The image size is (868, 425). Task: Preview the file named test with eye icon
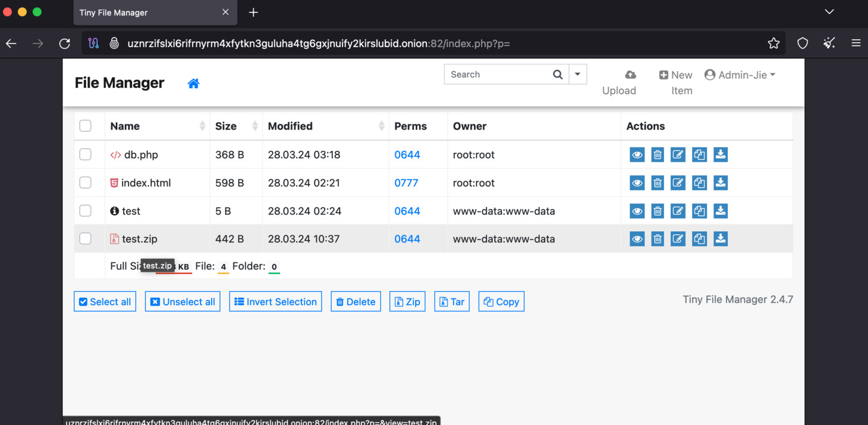pos(637,210)
